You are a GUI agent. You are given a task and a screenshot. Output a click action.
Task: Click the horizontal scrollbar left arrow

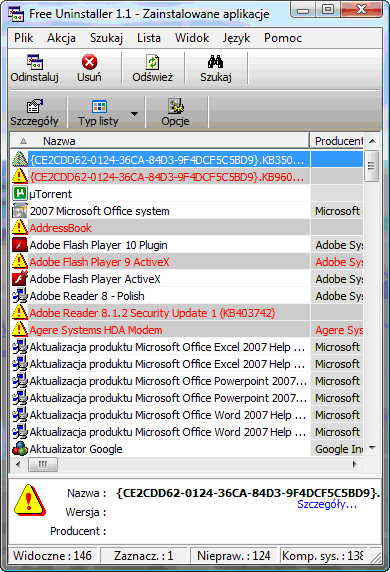pyautogui.click(x=18, y=464)
